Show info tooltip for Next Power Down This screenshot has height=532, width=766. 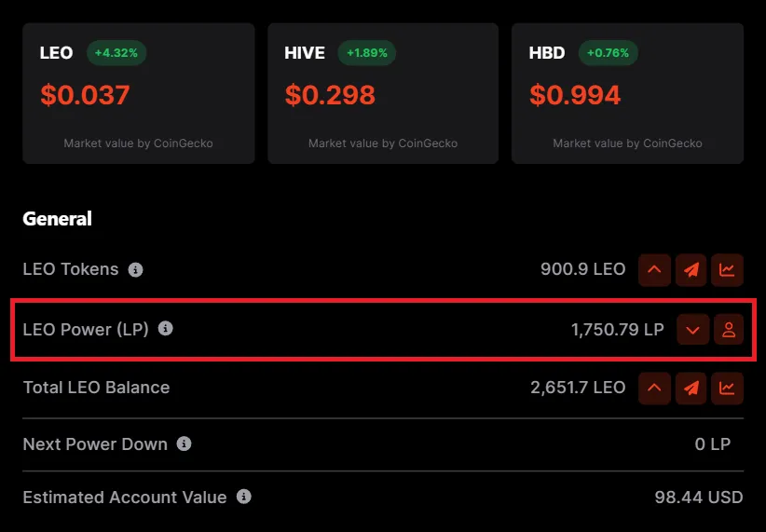click(184, 443)
